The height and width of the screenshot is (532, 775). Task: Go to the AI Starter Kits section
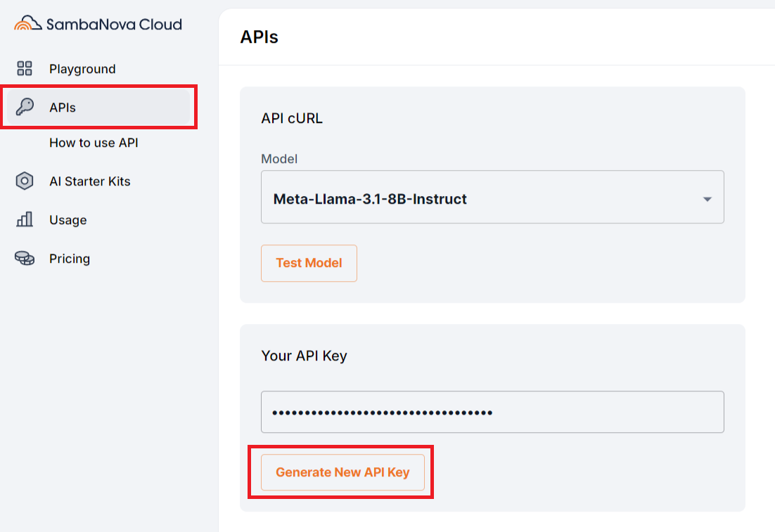(90, 181)
